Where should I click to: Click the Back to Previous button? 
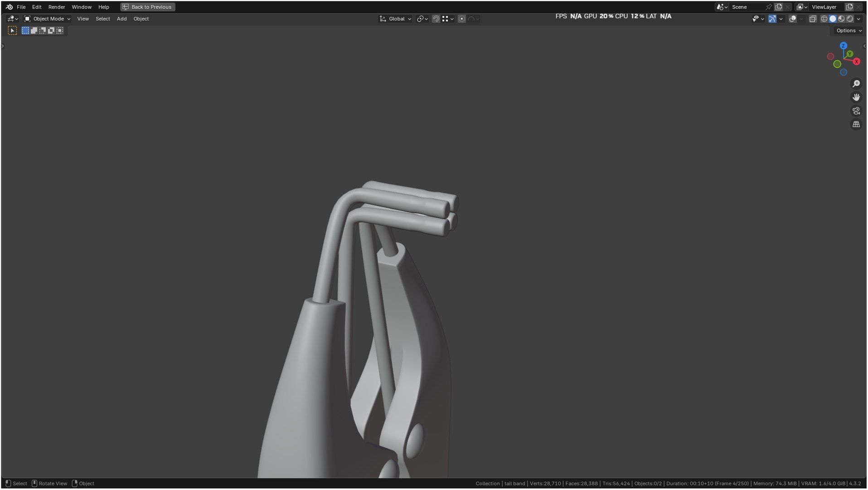[x=148, y=7]
